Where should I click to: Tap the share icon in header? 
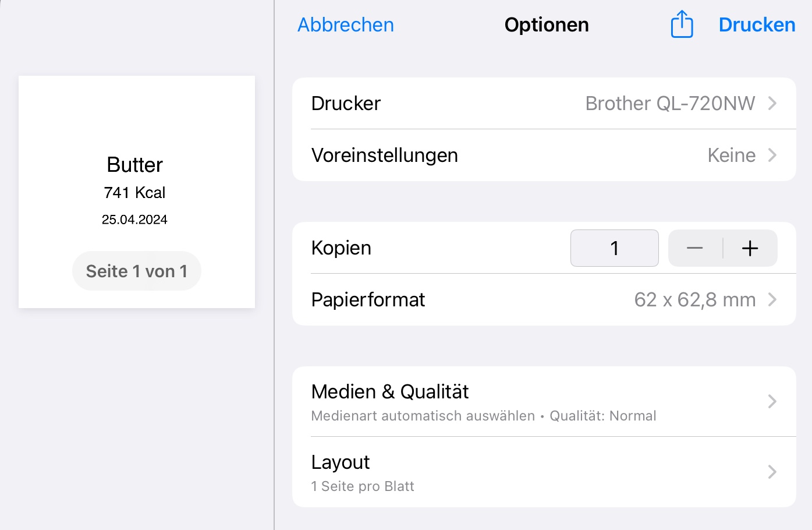tap(682, 24)
